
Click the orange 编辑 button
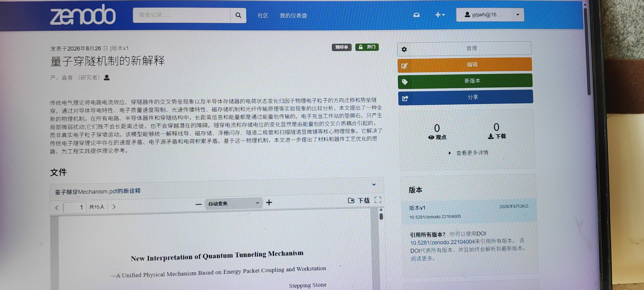465,65
